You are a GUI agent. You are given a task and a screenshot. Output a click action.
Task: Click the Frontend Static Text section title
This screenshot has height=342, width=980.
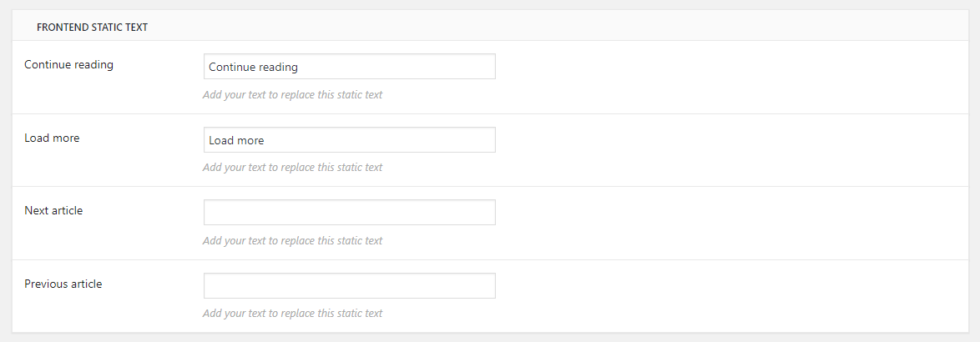pyautogui.click(x=92, y=28)
